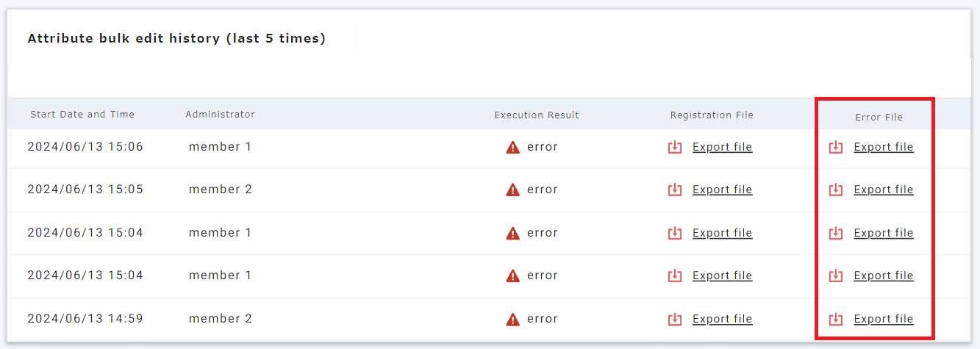Open Error File "Export file" link for 15:06
Screen dimensions: 980x349
click(x=883, y=147)
